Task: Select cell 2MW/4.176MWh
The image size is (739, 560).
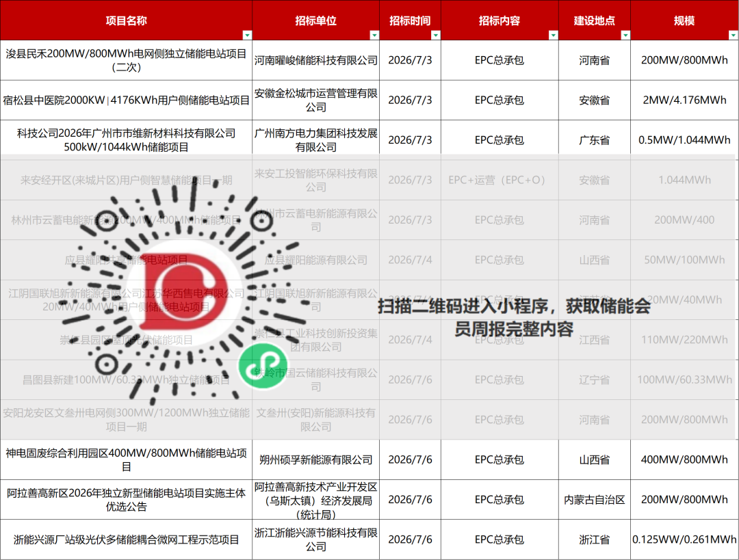Action: 684,101
